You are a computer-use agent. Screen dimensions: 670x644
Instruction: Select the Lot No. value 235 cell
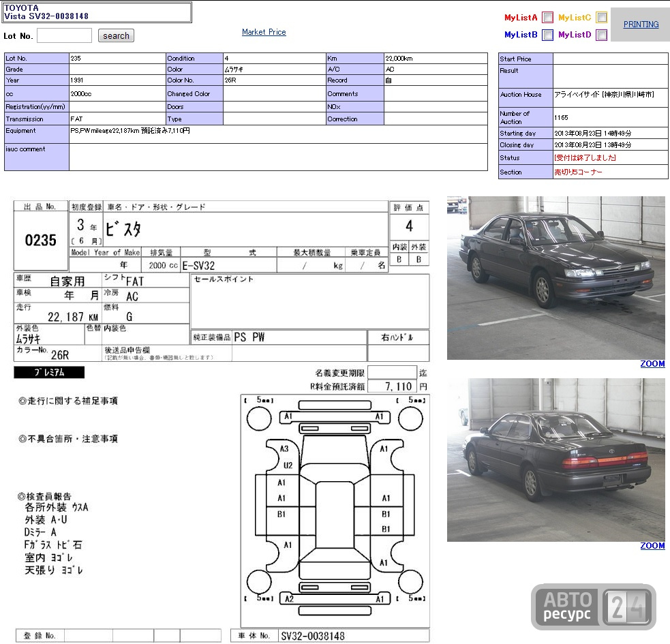(x=117, y=58)
